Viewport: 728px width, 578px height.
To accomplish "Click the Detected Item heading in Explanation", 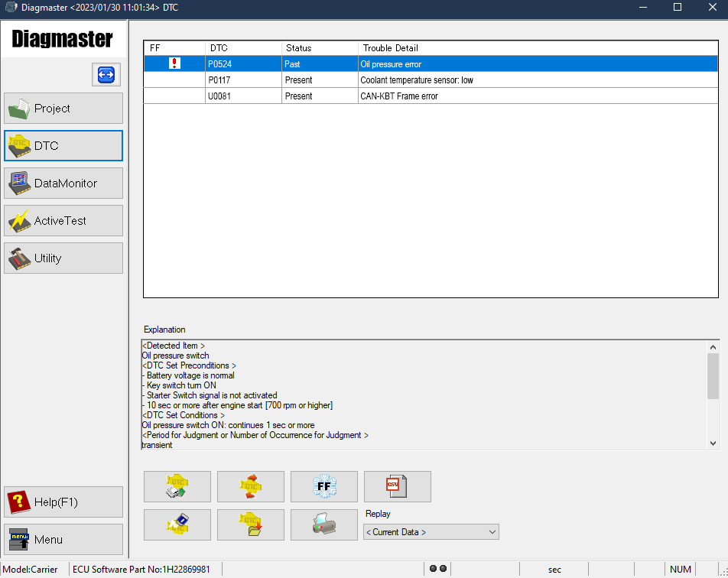I will [174, 346].
